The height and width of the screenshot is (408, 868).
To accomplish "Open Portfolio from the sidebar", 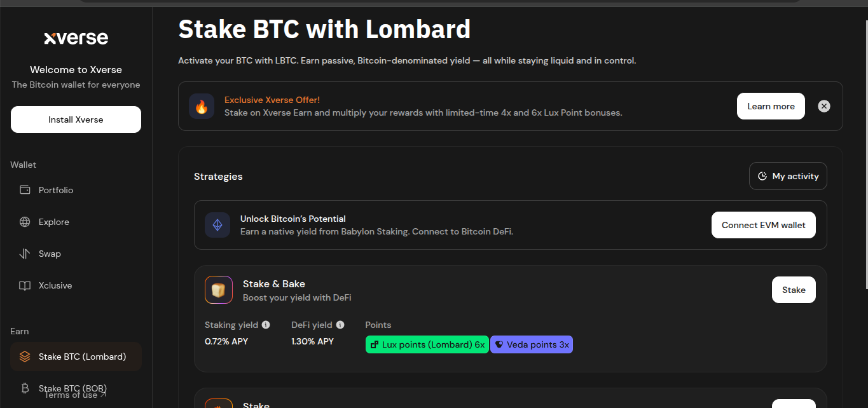I will click(55, 190).
